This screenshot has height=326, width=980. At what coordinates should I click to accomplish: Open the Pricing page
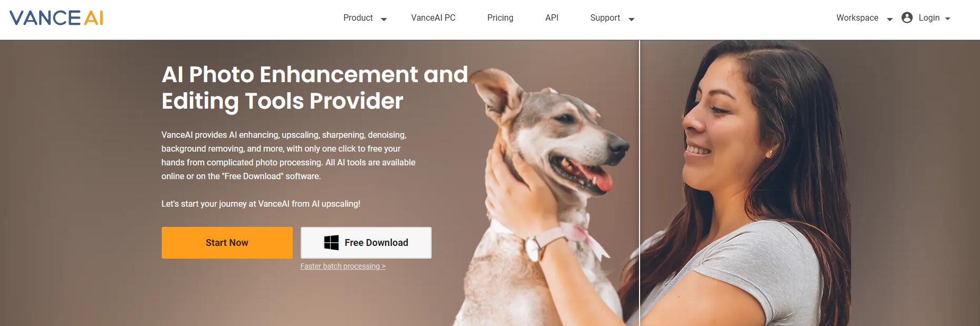click(x=500, y=17)
